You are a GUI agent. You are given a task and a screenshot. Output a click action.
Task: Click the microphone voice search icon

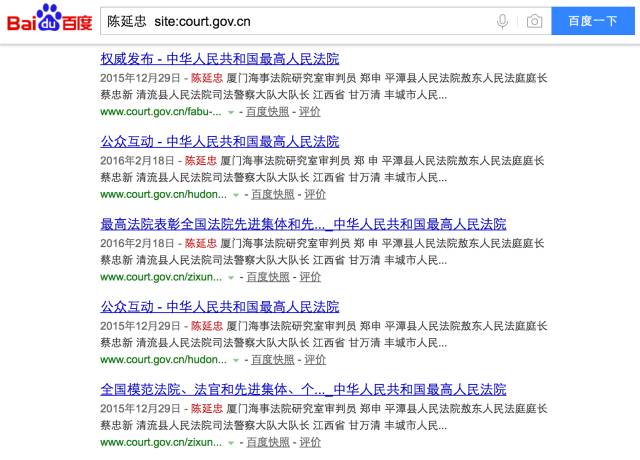(x=502, y=21)
